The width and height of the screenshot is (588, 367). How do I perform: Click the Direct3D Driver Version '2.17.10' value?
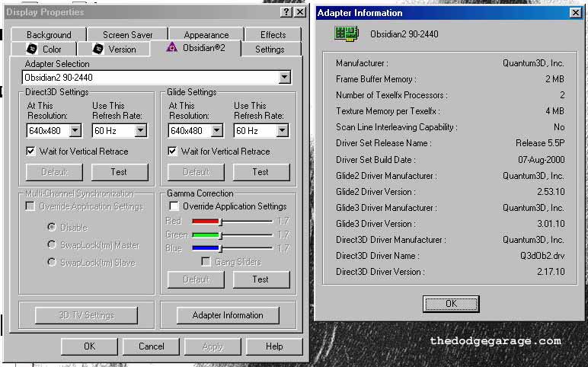(551, 272)
